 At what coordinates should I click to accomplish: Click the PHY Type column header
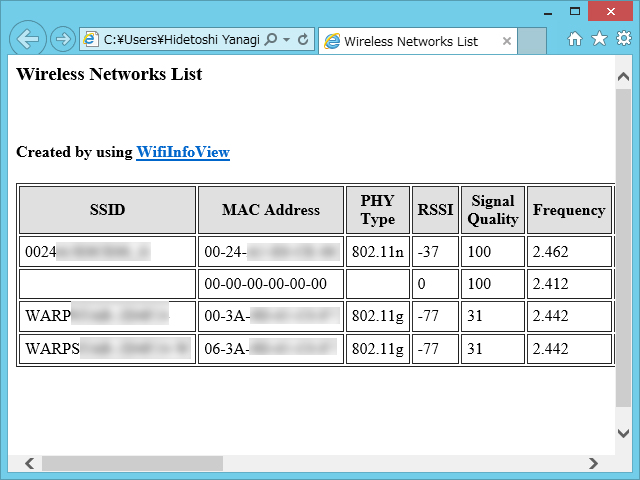pyautogui.click(x=378, y=210)
